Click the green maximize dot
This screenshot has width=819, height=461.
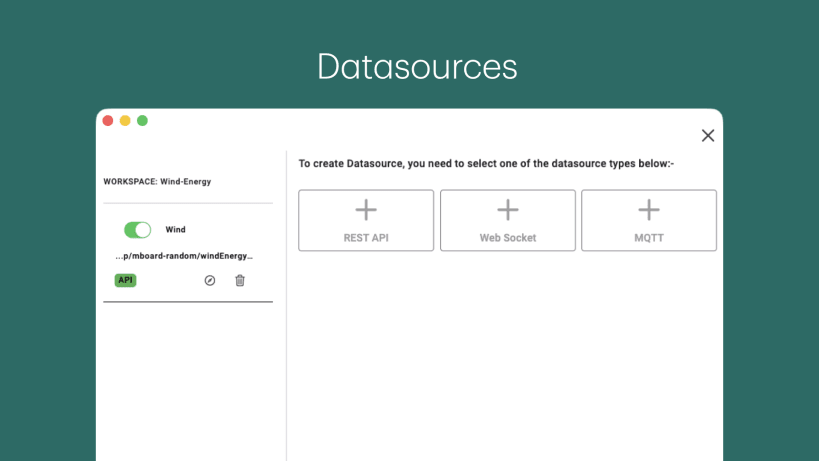[142, 121]
